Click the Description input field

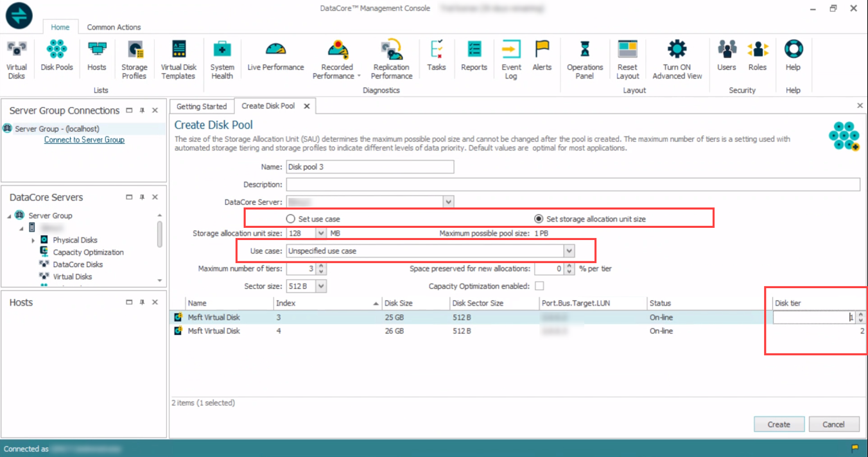pyautogui.click(x=573, y=185)
